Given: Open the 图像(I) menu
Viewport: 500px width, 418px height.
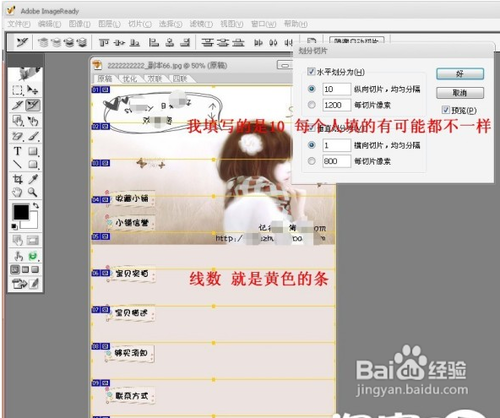Looking at the screenshot, I should click(x=79, y=24).
